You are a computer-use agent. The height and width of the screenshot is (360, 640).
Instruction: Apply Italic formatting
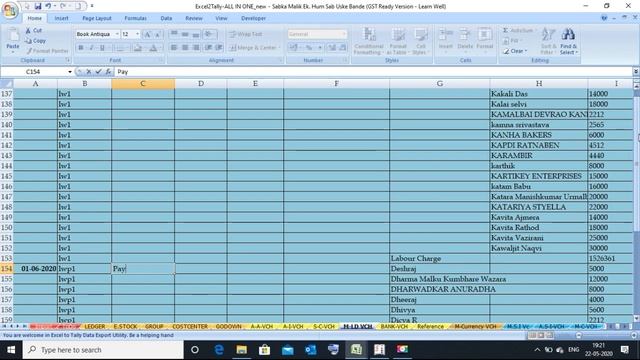(91, 48)
